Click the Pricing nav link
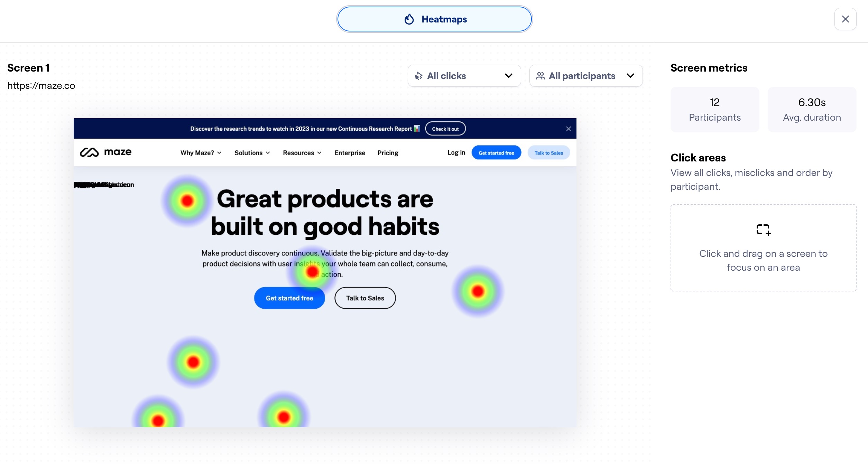Screen dimensions: 868x466 click(388, 153)
